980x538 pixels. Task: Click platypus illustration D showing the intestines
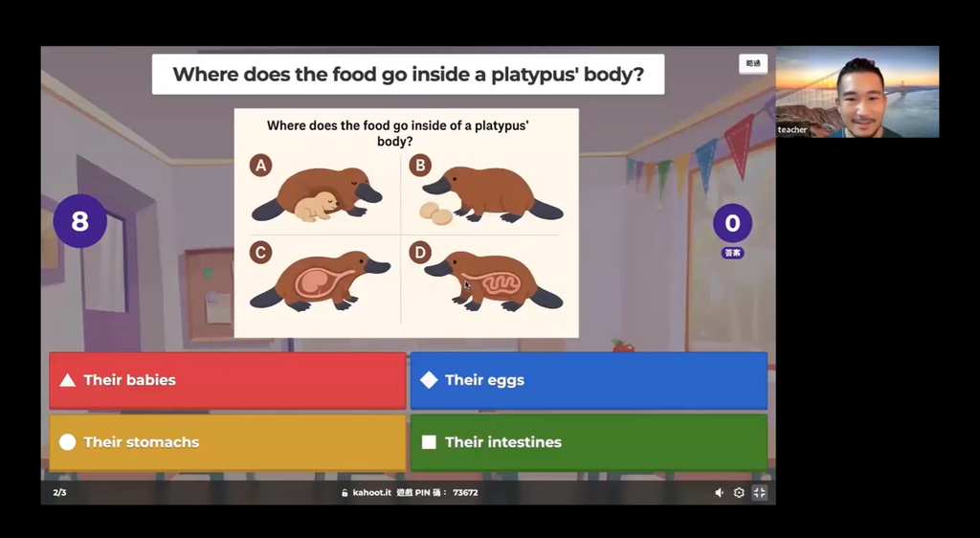pyautogui.click(x=493, y=280)
